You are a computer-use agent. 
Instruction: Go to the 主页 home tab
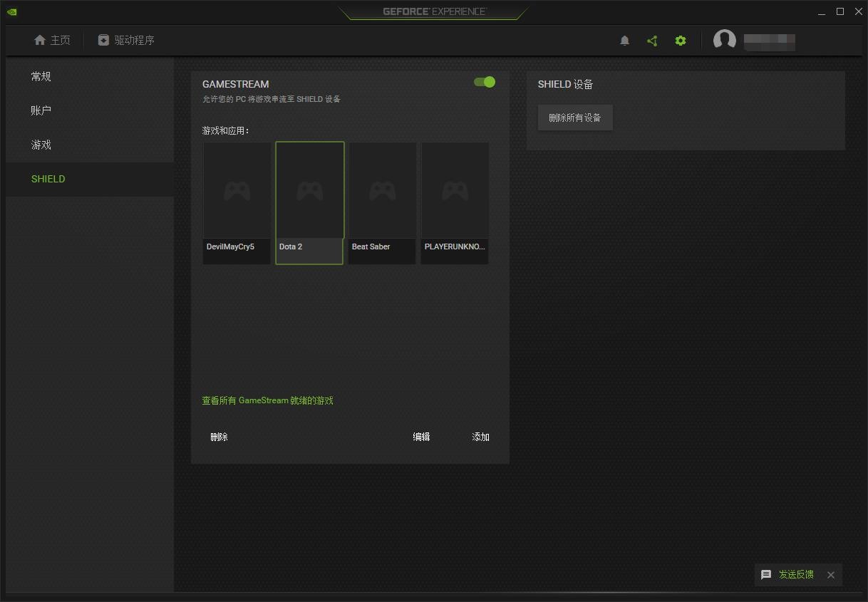(x=52, y=41)
